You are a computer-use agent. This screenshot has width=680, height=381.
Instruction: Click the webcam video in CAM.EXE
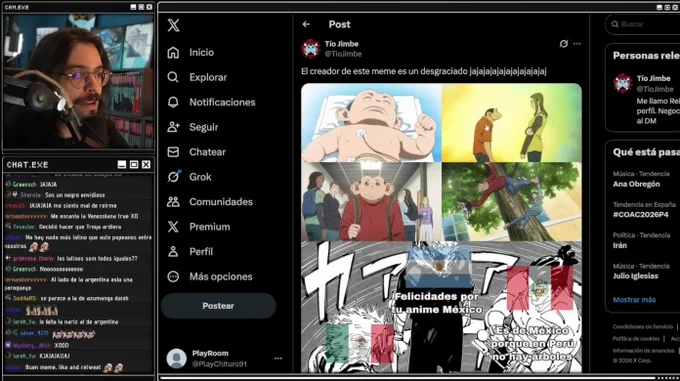coord(78,81)
